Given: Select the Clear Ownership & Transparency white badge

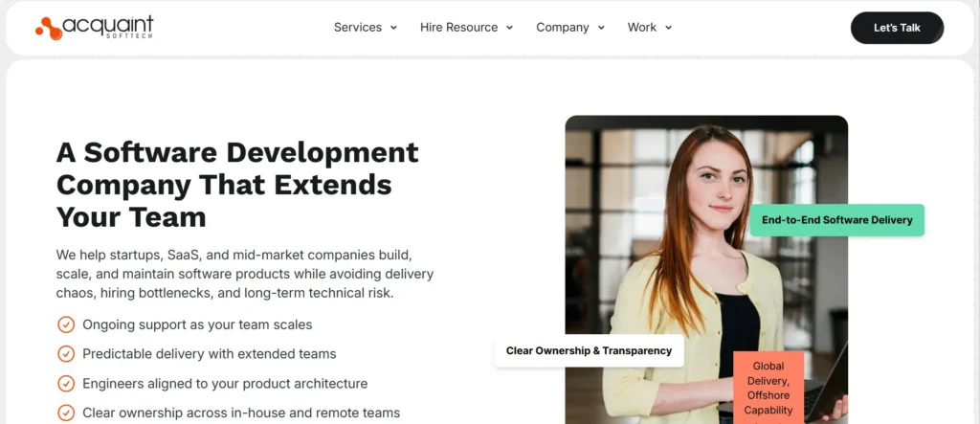Looking at the screenshot, I should pyautogui.click(x=589, y=351).
